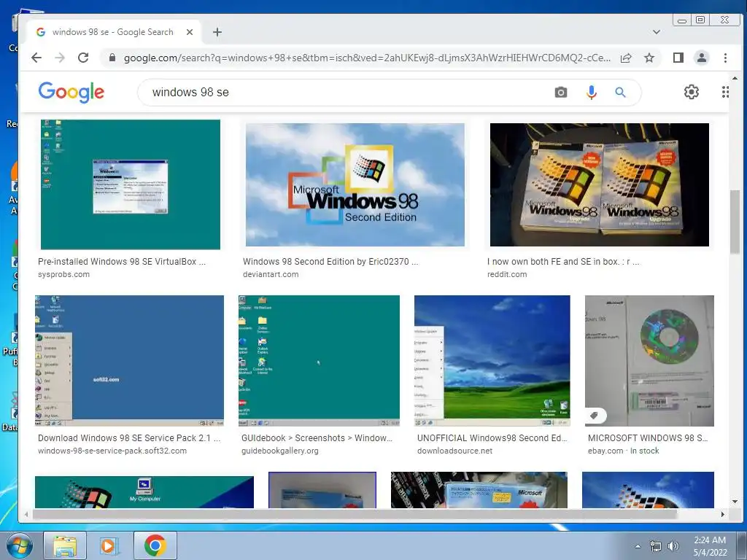Viewport: 747px width, 560px height.
Task: Open the UNOFFICIAL Windows98 Second Edition image
Action: pos(492,360)
